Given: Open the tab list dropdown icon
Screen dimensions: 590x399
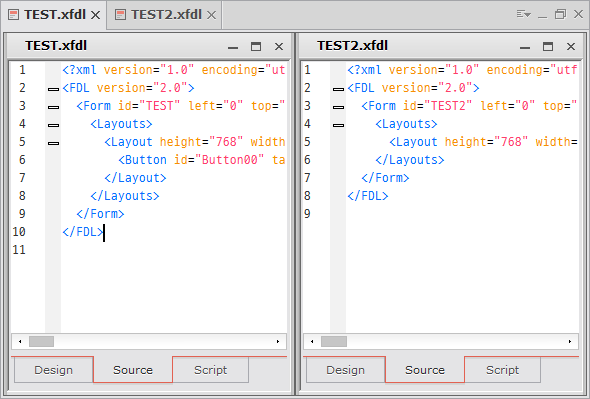Looking at the screenshot, I should pos(523,15).
